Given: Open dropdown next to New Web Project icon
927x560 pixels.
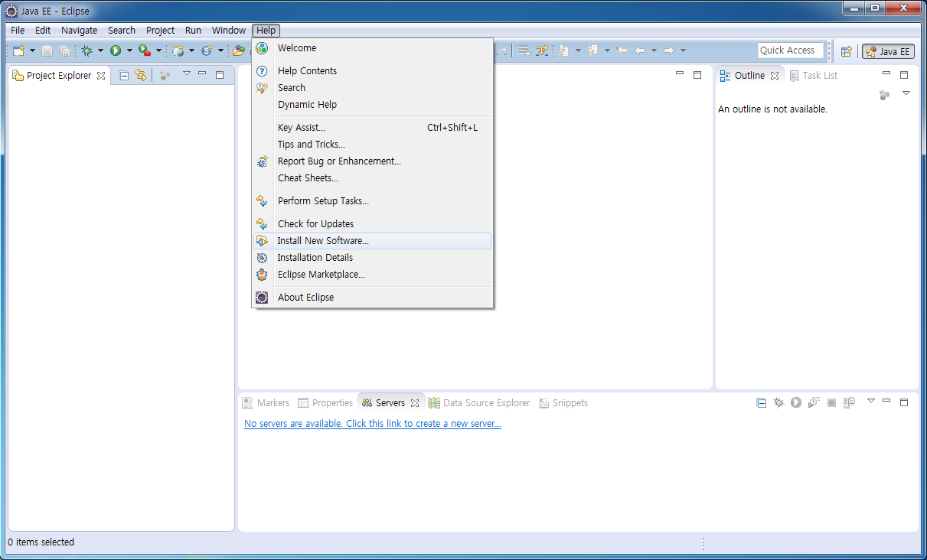Looking at the screenshot, I should click(191, 51).
